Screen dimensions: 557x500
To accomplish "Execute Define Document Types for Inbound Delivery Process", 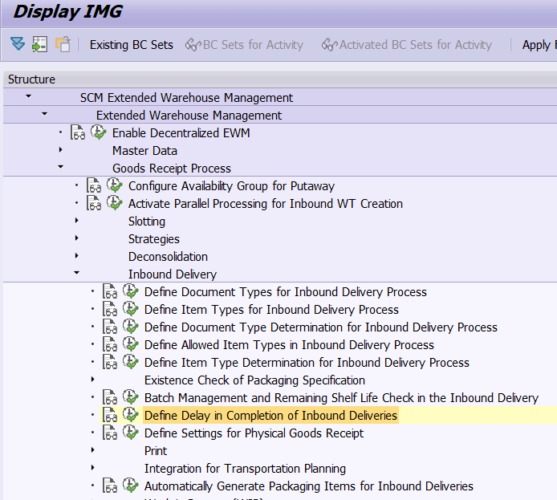I will [130, 291].
